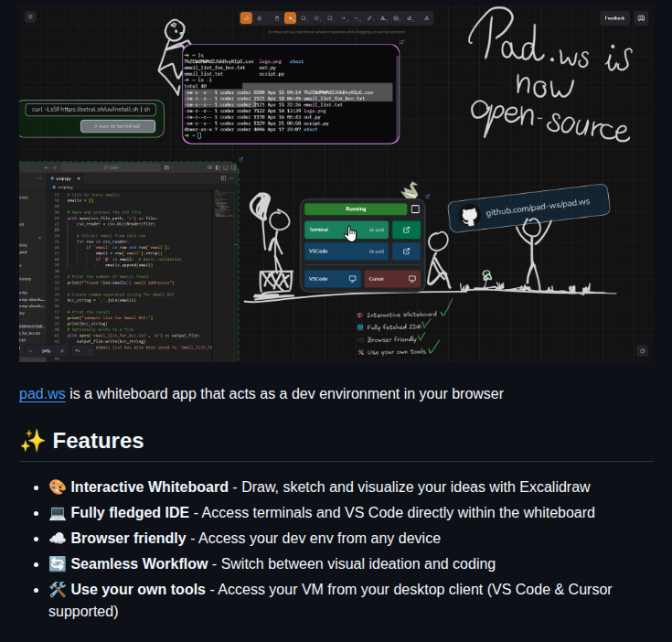Click the 'Pad.ws is now open-source' handwriting
The width and height of the screenshot is (672, 642).
pos(550,75)
